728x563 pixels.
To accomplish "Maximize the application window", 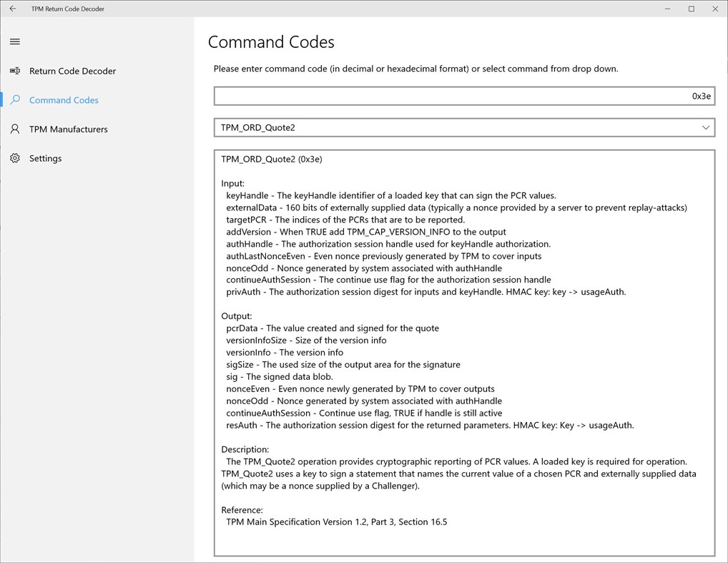I will [x=691, y=9].
